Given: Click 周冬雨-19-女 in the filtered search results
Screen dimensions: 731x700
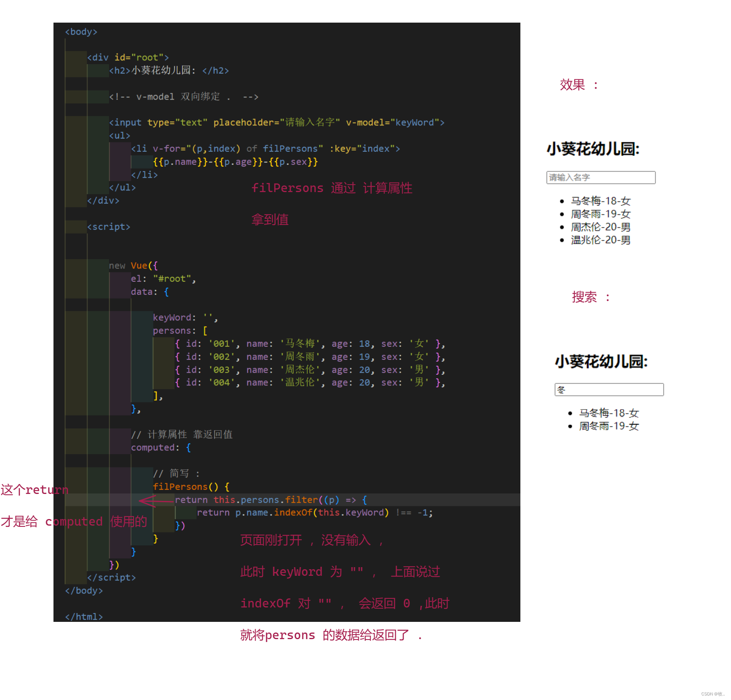Looking at the screenshot, I should point(608,426).
